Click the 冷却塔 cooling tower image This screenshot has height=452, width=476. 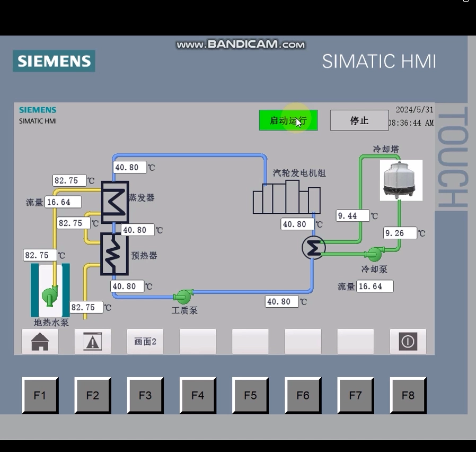(401, 180)
